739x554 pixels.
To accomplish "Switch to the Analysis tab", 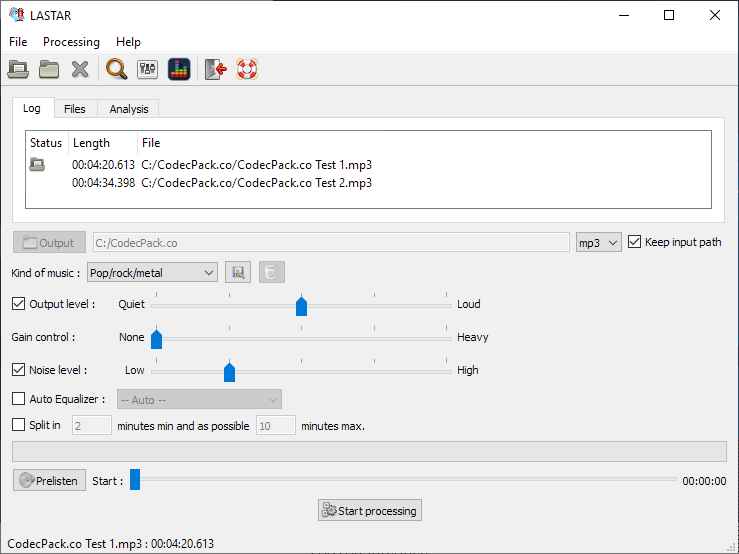I will [128, 108].
